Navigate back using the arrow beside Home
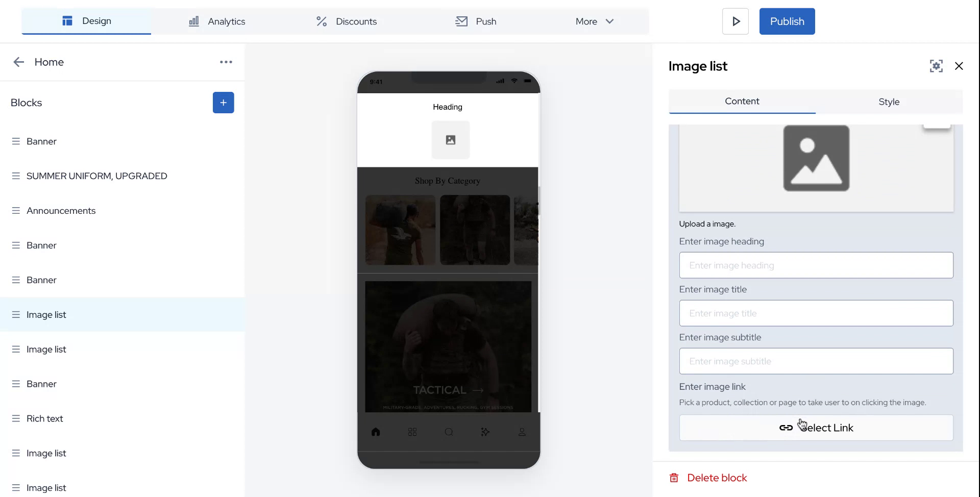This screenshot has height=497, width=980. click(x=18, y=62)
